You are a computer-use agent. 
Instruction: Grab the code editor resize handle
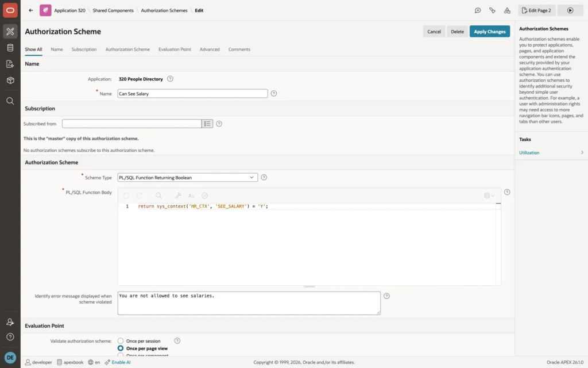point(310,286)
